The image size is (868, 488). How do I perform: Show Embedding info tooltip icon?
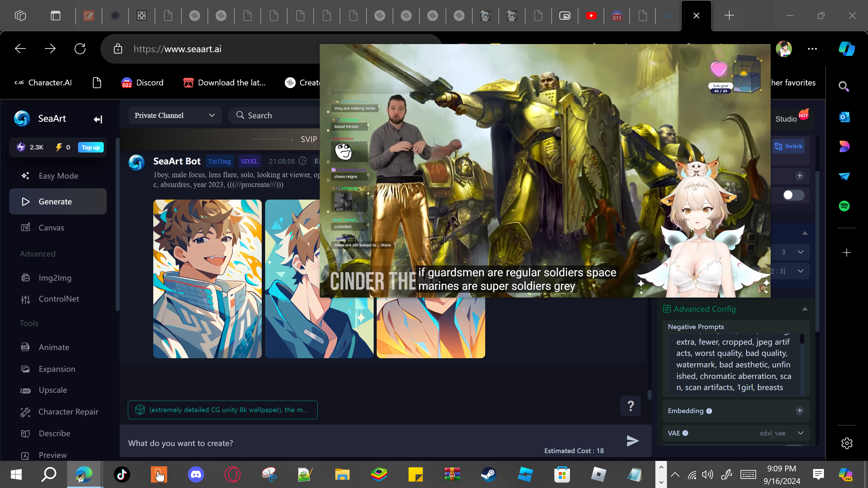click(709, 411)
